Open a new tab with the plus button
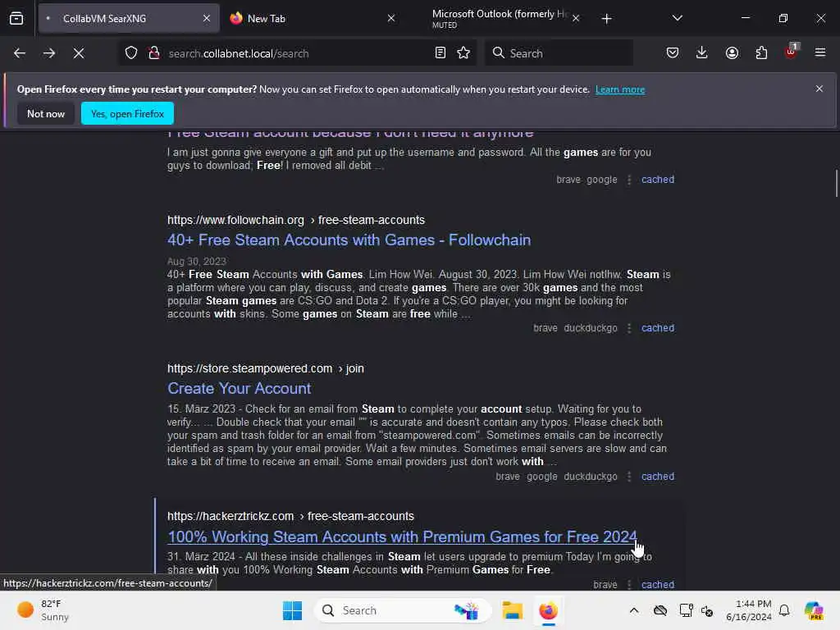The image size is (840, 630). point(606,19)
